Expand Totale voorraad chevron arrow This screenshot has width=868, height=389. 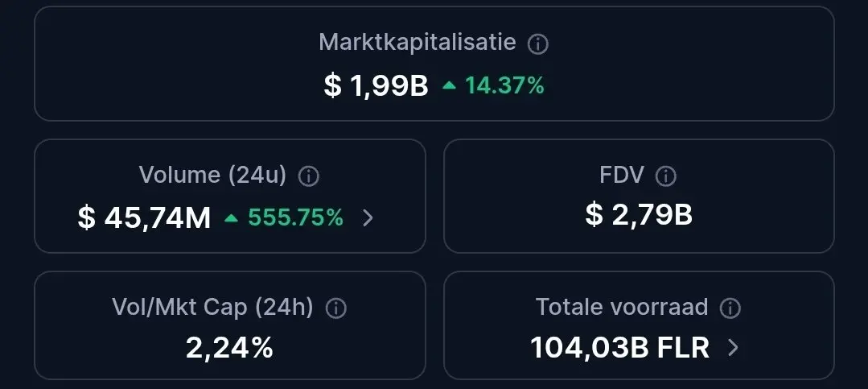coord(733,348)
